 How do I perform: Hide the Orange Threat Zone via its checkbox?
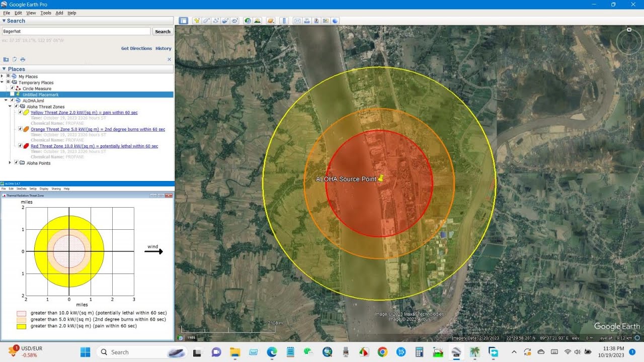pos(20,129)
